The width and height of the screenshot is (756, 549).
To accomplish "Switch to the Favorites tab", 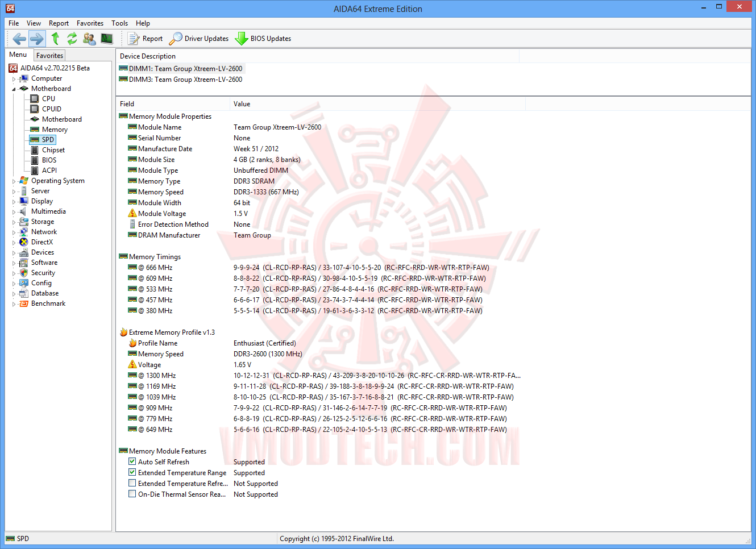I will coord(49,56).
